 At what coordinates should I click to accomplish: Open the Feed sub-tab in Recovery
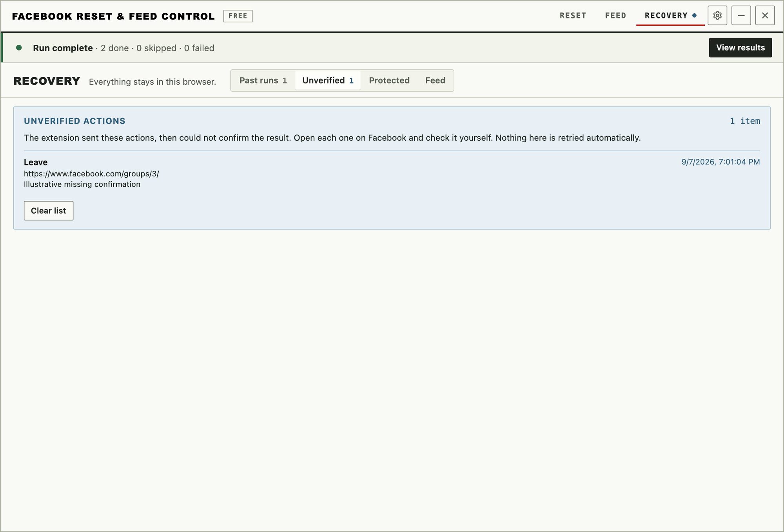point(435,80)
